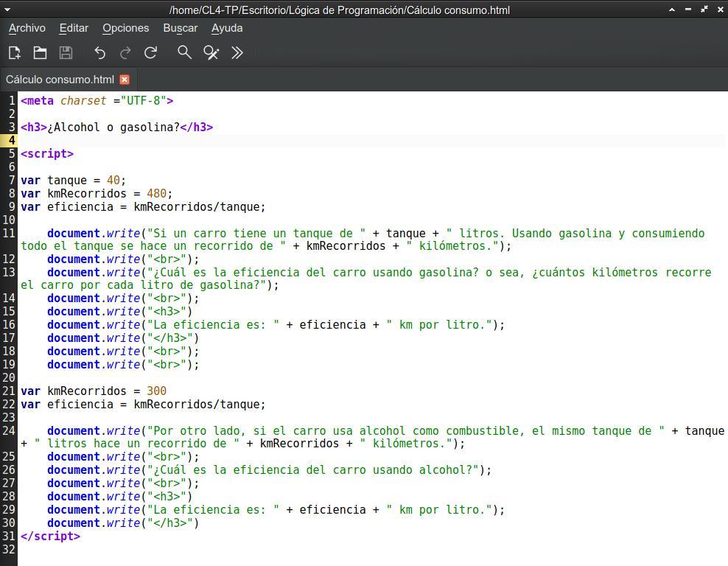Viewport: 728px width, 566px height.
Task: Maximize the editor window
Action: [x=704, y=10]
